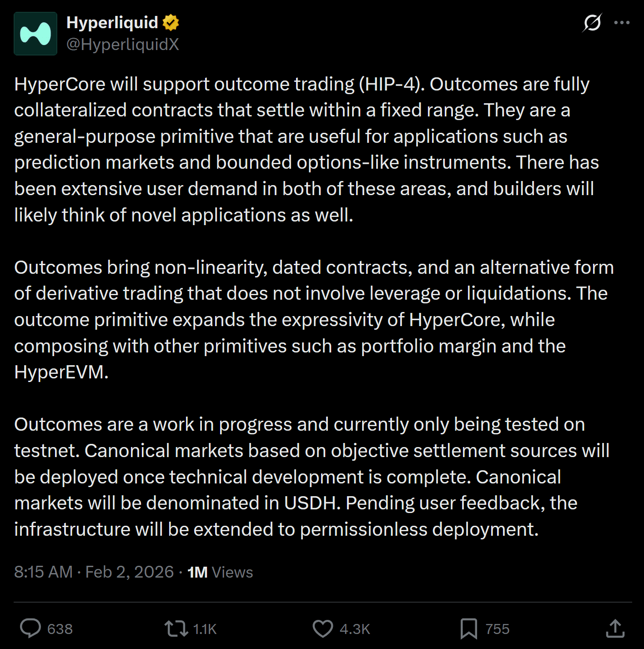Bookmark the post with the bookmark icon
The height and width of the screenshot is (649, 644).
pyautogui.click(x=468, y=629)
